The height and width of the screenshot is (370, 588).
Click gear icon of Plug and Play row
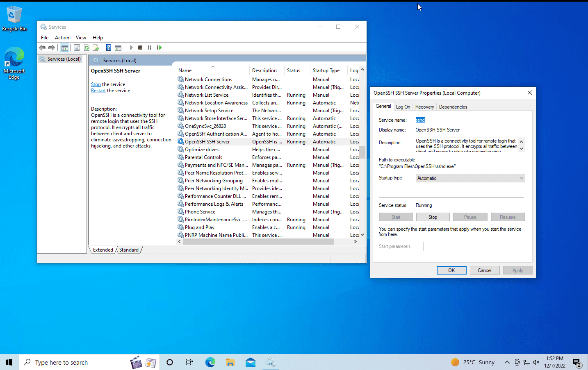coord(180,227)
